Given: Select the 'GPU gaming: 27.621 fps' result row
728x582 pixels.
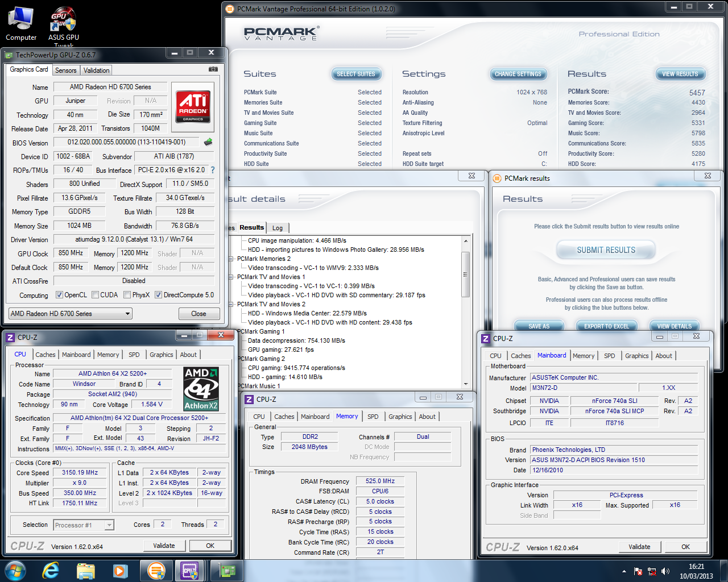Looking at the screenshot, I should 281,350.
